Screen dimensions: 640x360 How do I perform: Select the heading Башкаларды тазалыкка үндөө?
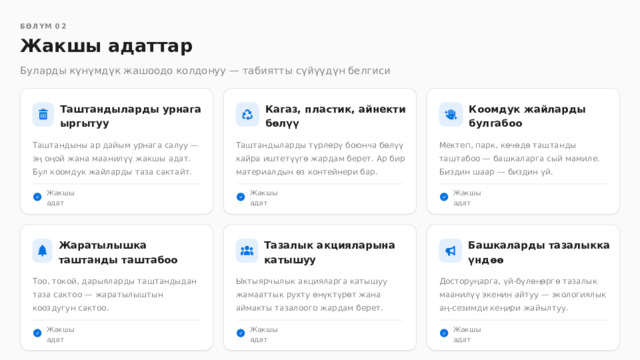click(538, 252)
